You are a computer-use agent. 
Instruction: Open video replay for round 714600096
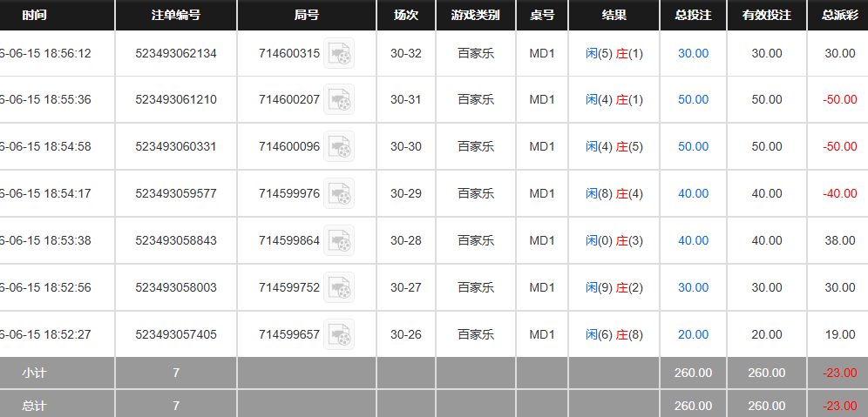[339, 146]
